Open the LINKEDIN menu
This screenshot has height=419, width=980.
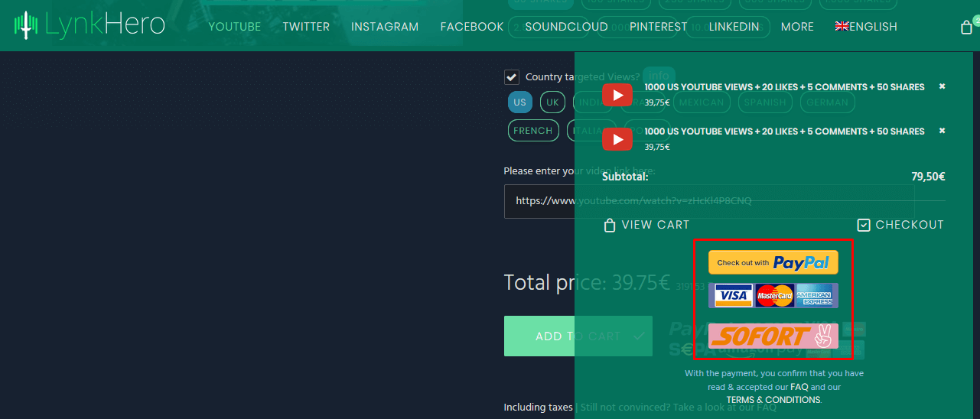pos(734,27)
